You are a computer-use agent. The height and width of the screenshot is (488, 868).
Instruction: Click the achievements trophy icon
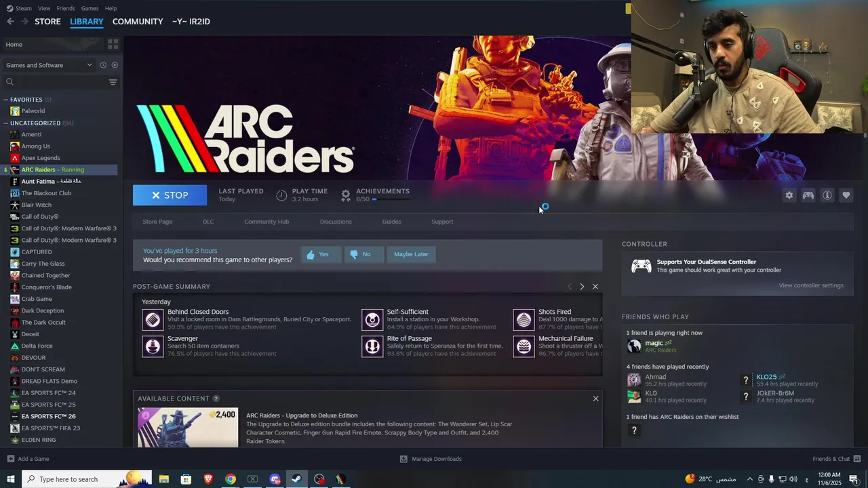(x=346, y=195)
